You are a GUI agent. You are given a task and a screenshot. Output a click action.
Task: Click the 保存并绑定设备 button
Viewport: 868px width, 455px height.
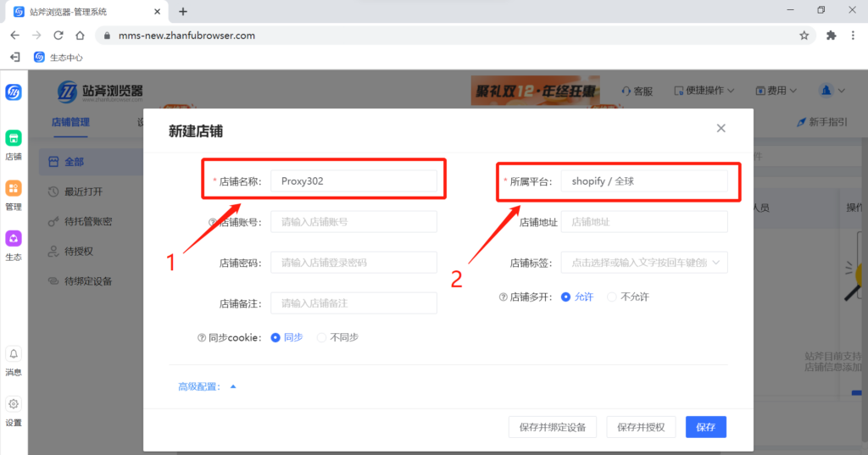pos(553,427)
